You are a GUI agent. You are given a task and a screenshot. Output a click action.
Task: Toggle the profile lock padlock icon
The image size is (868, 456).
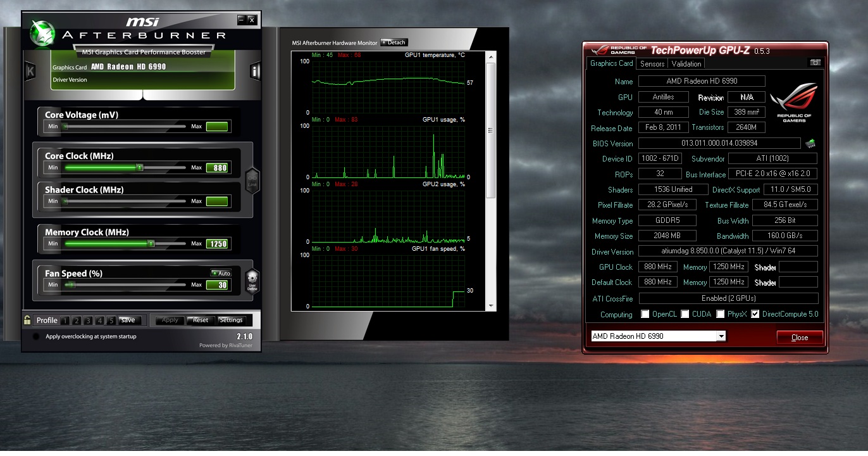click(x=27, y=320)
